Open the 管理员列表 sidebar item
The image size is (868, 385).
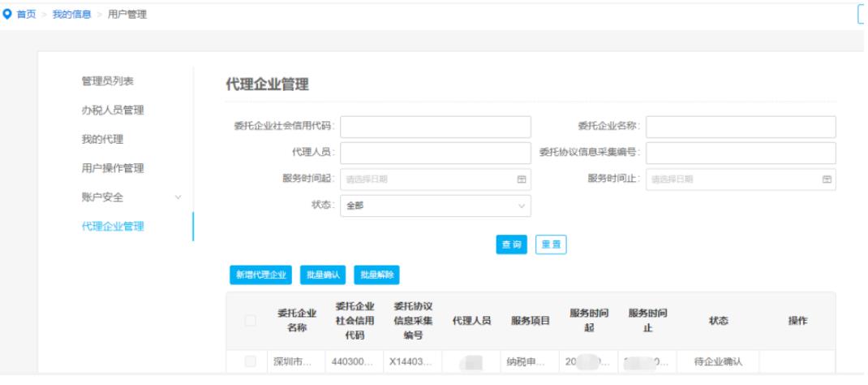pyautogui.click(x=107, y=81)
